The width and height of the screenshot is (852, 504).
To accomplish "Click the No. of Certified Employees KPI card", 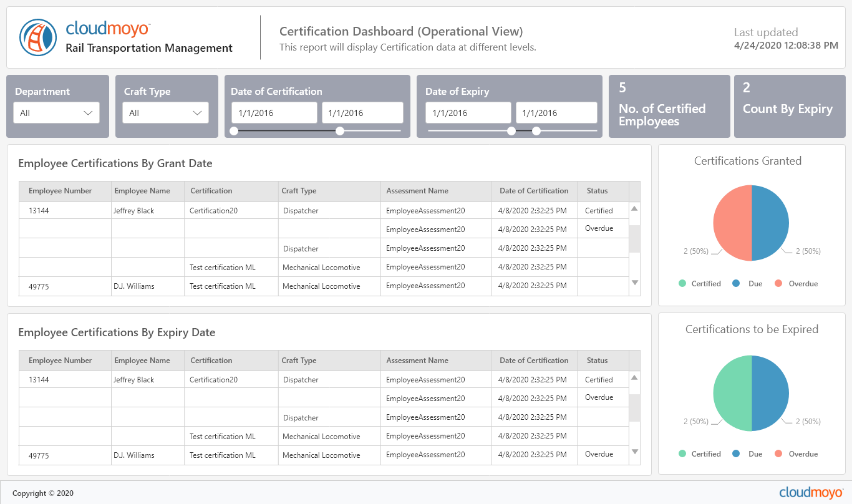I will point(669,106).
